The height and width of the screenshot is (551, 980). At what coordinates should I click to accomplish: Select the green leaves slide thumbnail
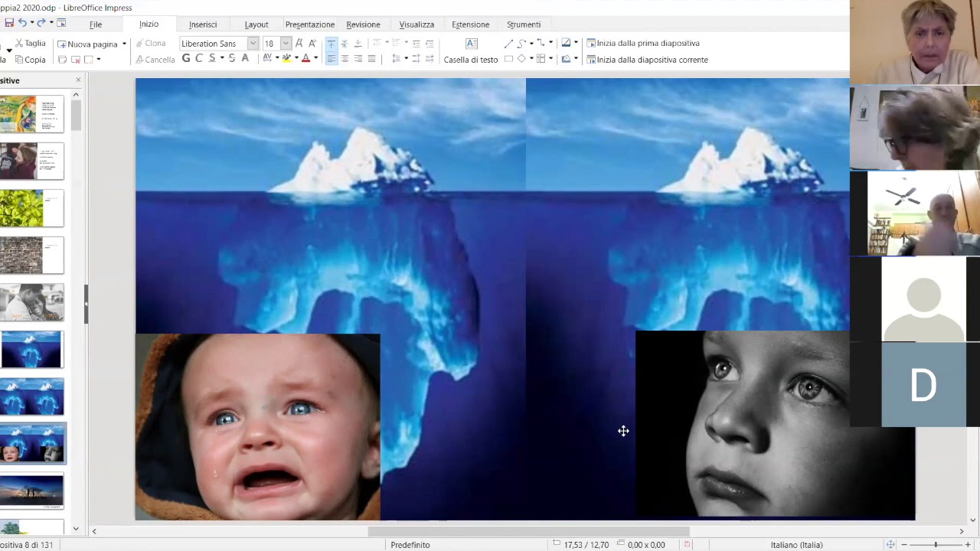[32, 208]
